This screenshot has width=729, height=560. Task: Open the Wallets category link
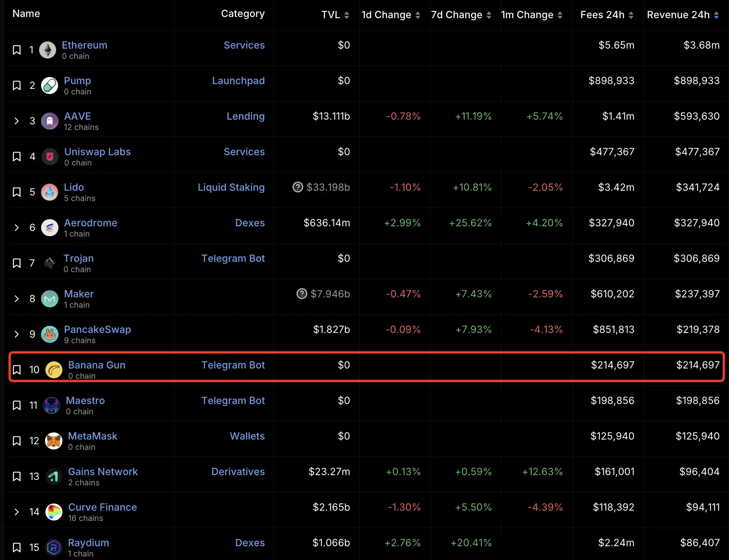tap(247, 436)
